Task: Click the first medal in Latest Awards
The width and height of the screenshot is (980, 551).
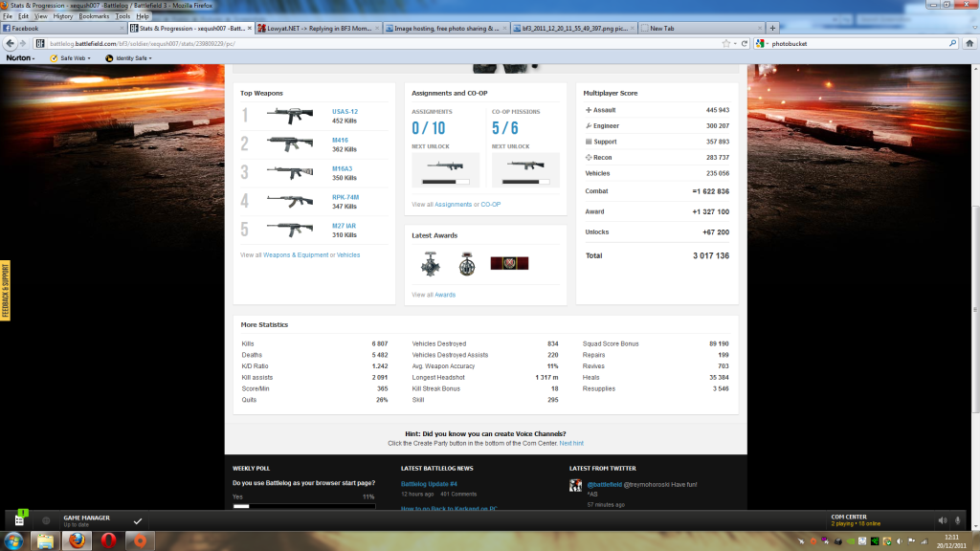Action: [x=430, y=262]
